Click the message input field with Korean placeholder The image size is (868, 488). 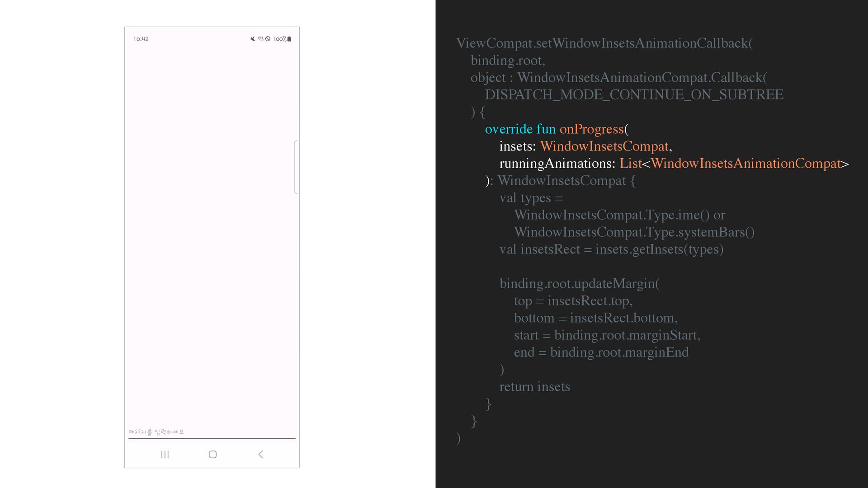pyautogui.click(x=212, y=432)
